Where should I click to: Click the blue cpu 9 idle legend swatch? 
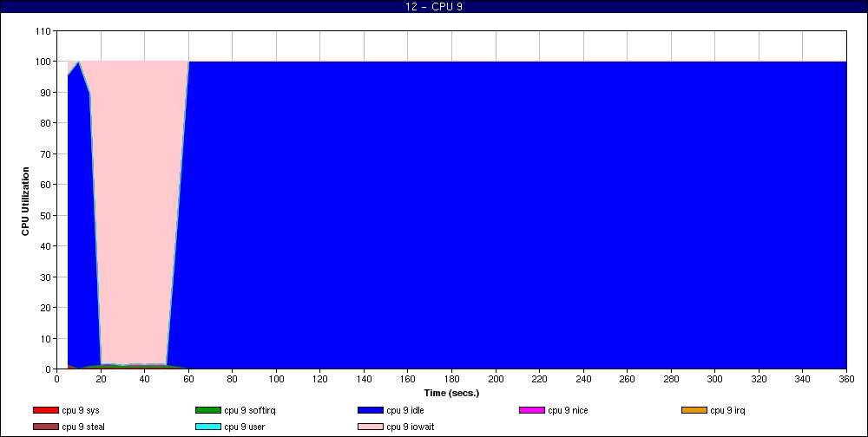click(x=371, y=410)
